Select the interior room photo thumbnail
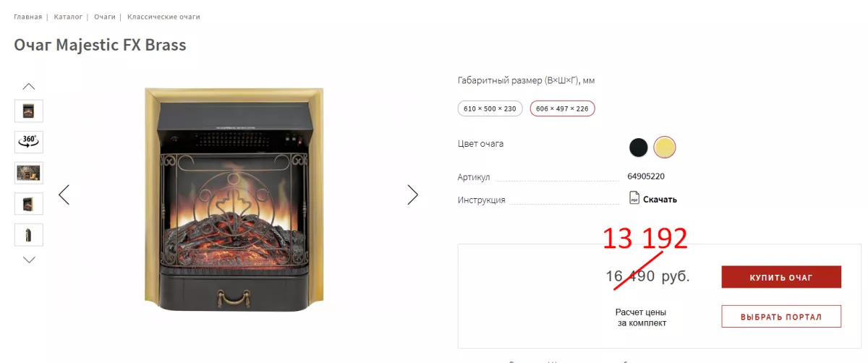This screenshot has width=868, height=363. (x=29, y=173)
